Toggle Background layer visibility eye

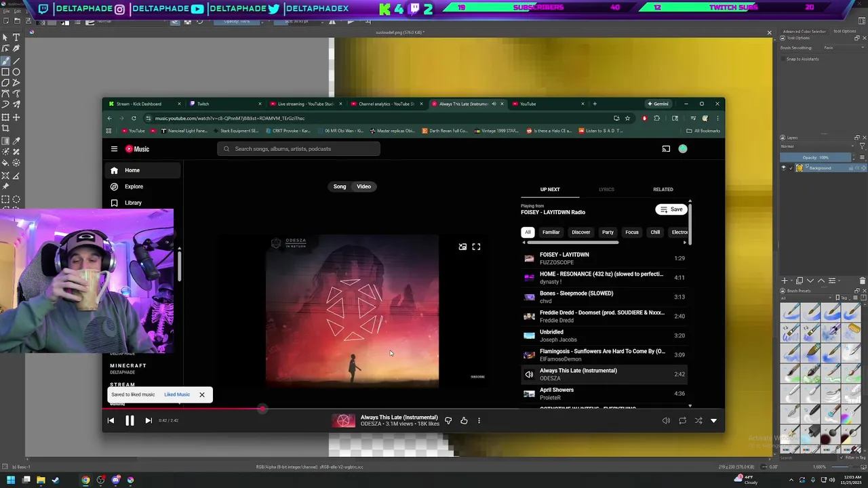pyautogui.click(x=784, y=168)
